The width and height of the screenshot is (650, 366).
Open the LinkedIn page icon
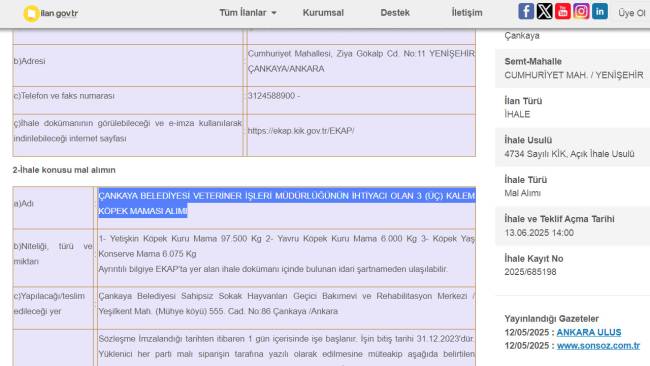[600, 11]
